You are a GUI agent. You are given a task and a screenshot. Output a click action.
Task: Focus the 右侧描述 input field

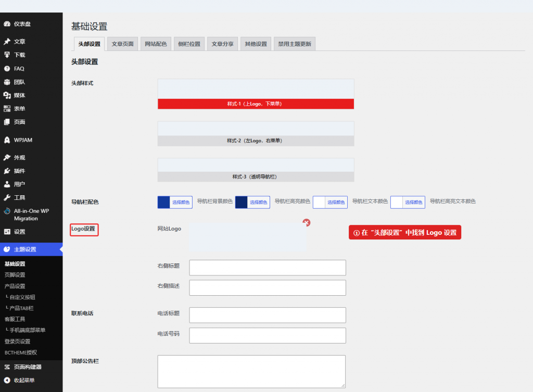pyautogui.click(x=268, y=288)
